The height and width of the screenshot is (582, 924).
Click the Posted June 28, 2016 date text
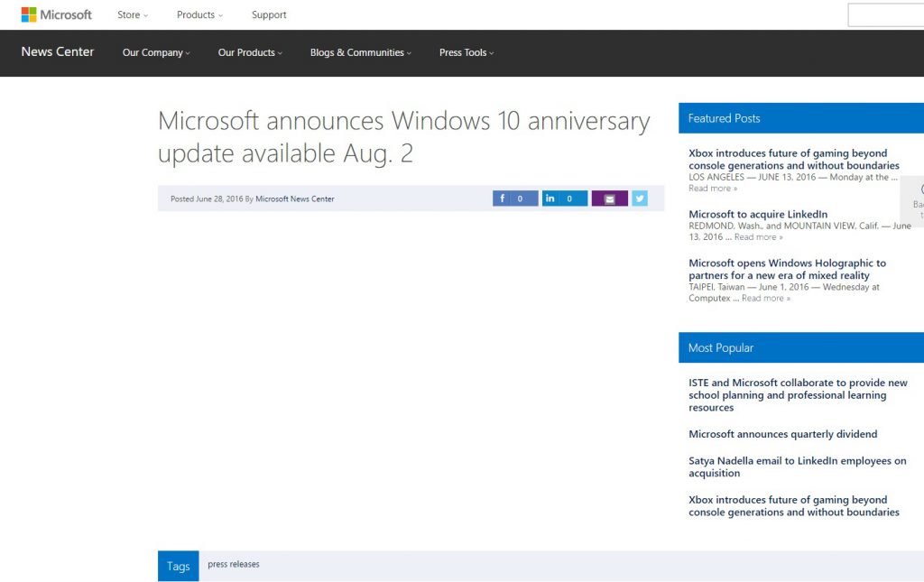coord(207,199)
